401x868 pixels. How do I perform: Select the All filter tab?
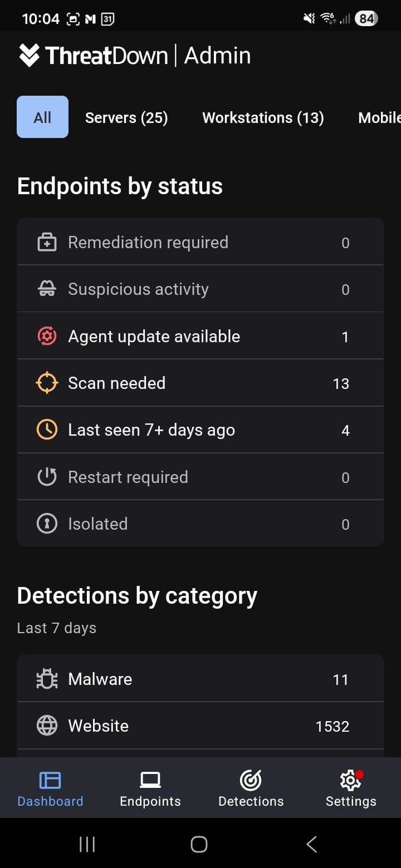(x=42, y=117)
